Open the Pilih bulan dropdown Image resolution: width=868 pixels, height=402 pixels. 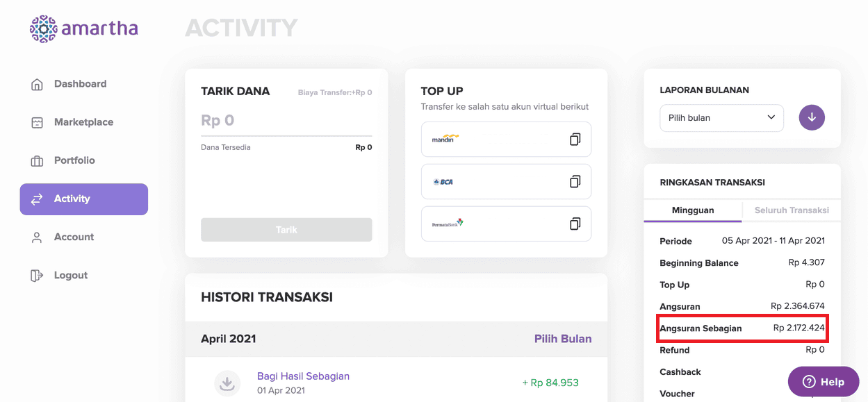[721, 118]
